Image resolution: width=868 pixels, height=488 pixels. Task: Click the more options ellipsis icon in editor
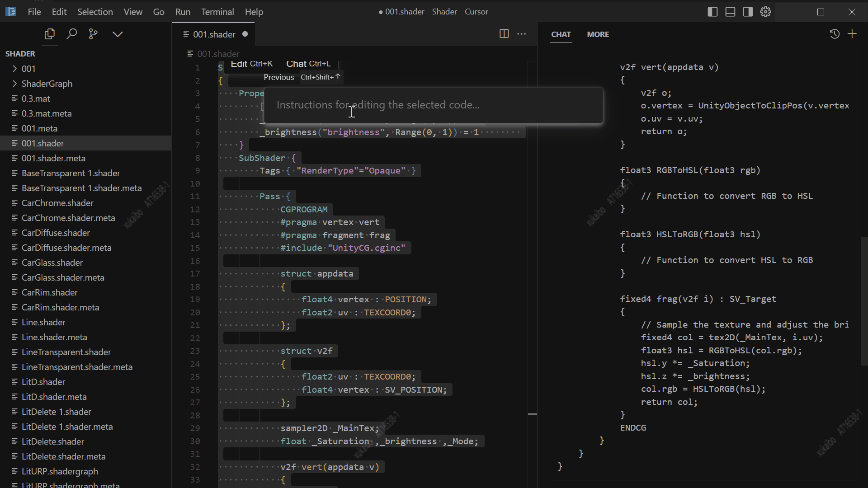522,34
